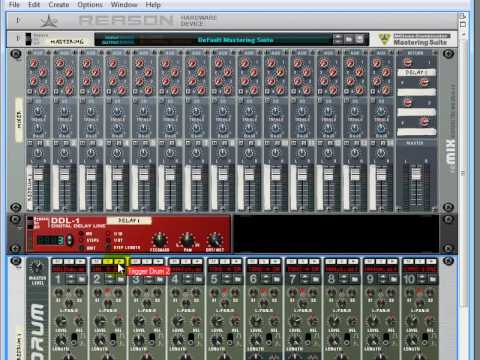This screenshot has width=480, height=360.
Task: Open the File menu
Action: tap(14, 5)
